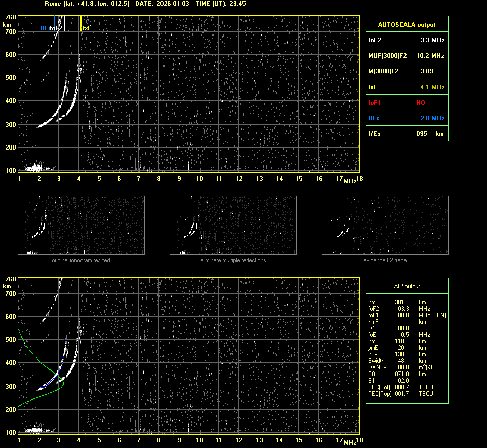Open the 'eliminate multiple reflections' thumbnail
This screenshot has height=448, width=487.
tap(233, 225)
